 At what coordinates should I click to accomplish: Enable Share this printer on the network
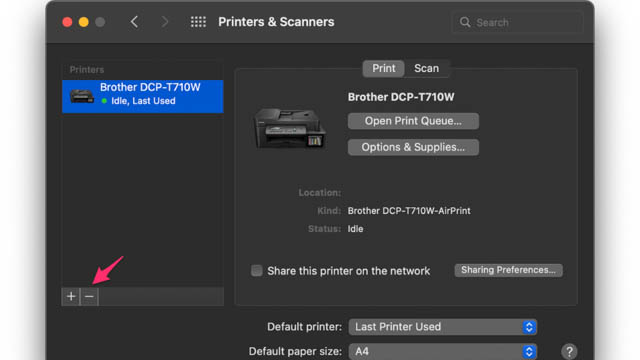pyautogui.click(x=257, y=270)
